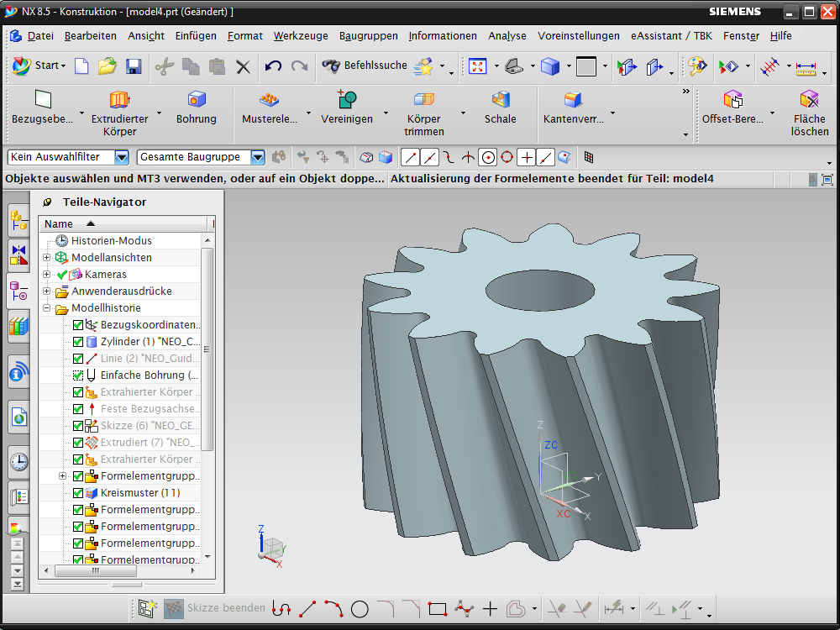Uncheck the Zylinder (1) feature checkbox
The width and height of the screenshot is (840, 630).
point(78,342)
